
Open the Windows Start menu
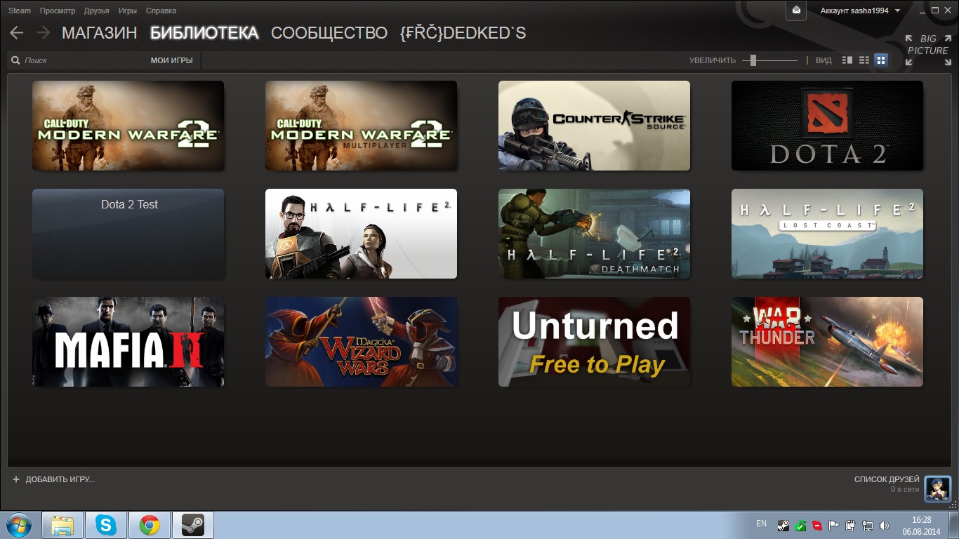[x=19, y=525]
